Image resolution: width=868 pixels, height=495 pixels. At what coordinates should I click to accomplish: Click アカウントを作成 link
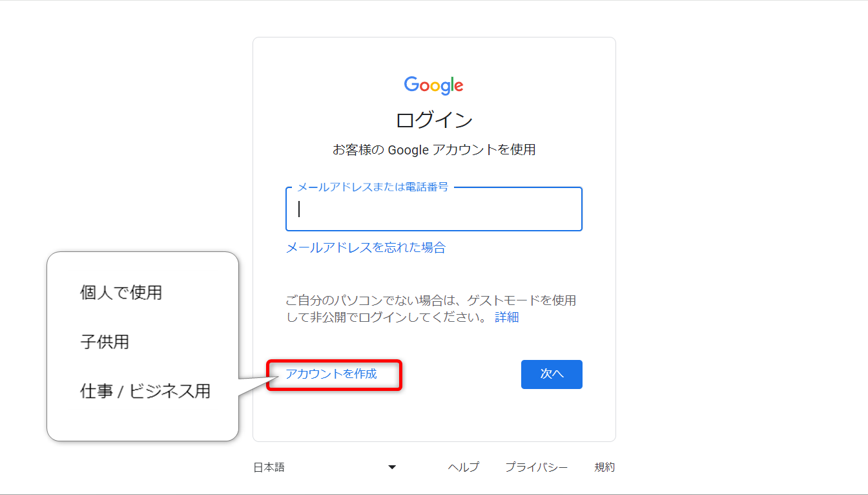pyautogui.click(x=331, y=374)
